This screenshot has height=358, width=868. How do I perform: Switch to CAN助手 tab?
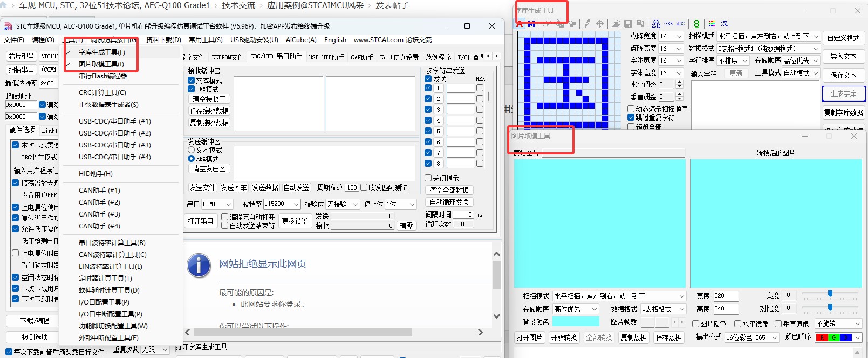tap(362, 57)
